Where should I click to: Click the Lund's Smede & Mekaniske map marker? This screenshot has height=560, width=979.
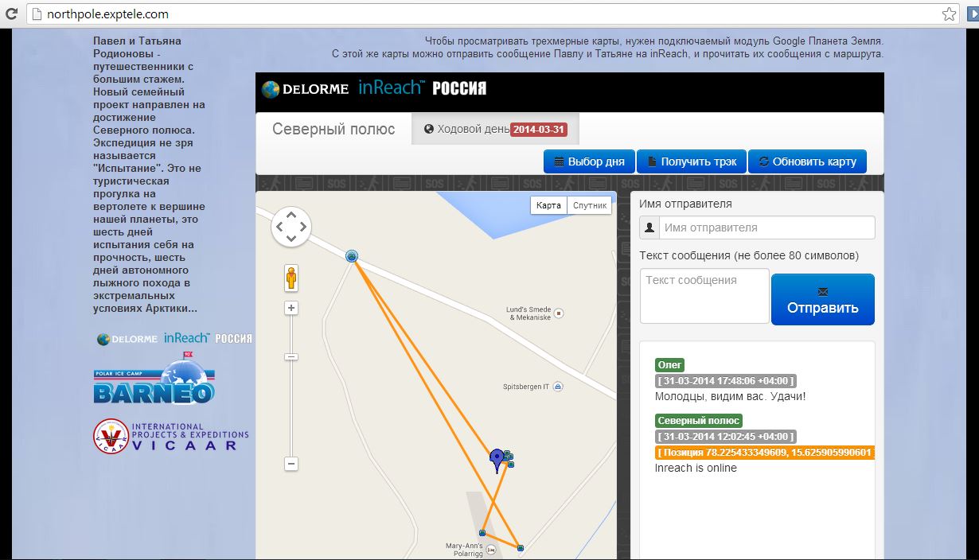pyautogui.click(x=559, y=313)
